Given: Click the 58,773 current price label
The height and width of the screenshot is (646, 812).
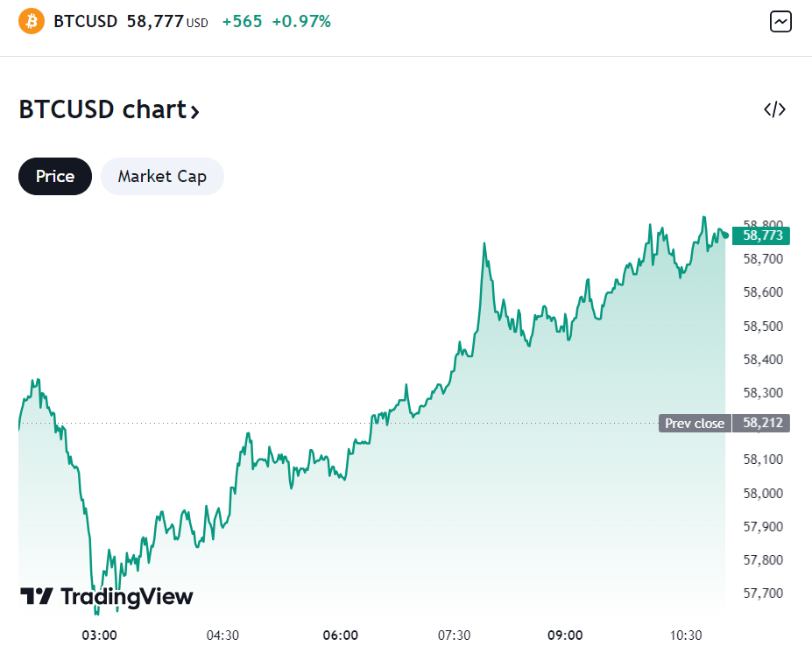Looking at the screenshot, I should 761,236.
